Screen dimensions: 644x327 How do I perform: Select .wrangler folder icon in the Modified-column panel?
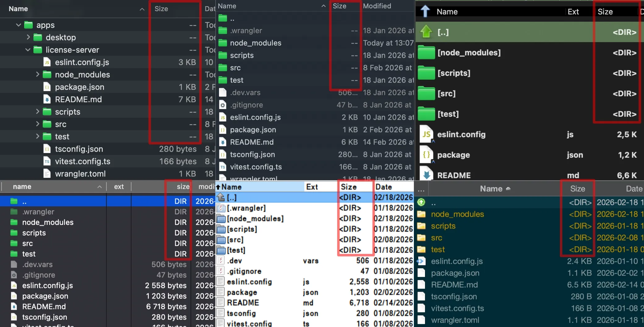click(223, 30)
